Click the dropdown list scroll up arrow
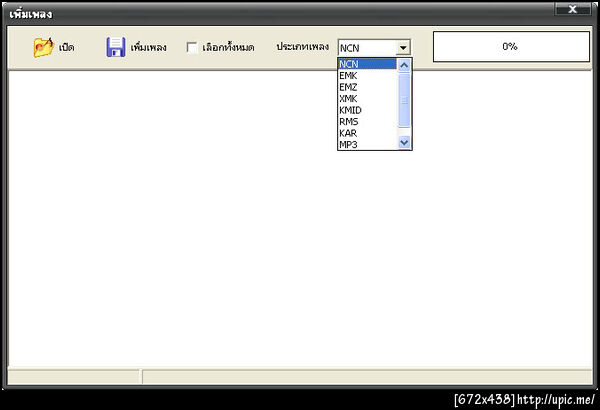 [x=404, y=65]
